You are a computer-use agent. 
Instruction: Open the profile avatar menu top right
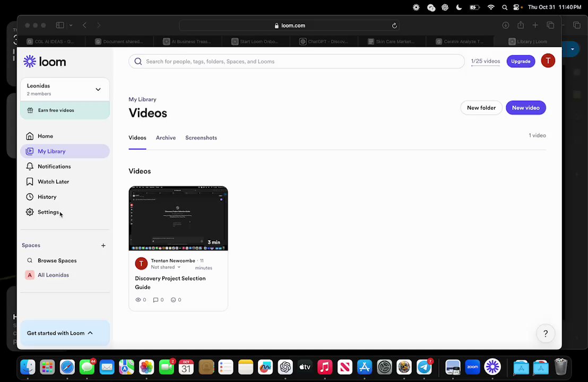click(x=548, y=60)
